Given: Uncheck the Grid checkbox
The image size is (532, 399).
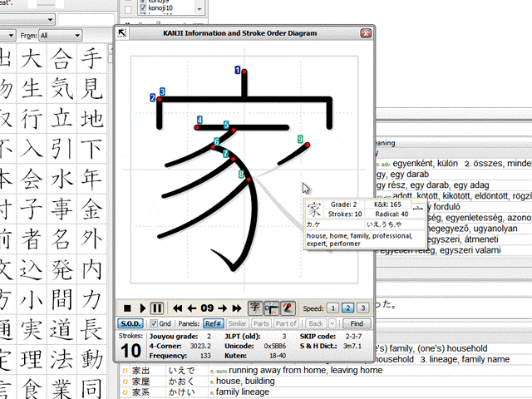Looking at the screenshot, I should point(154,323).
